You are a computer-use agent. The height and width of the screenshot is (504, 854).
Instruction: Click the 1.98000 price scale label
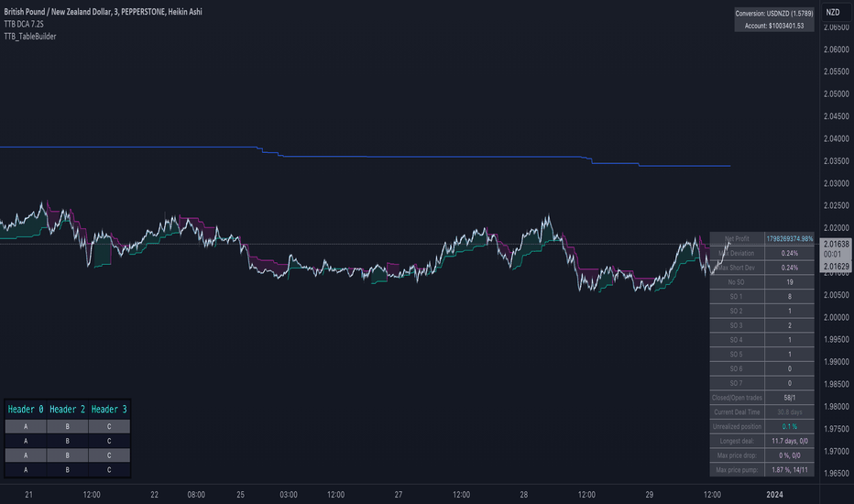(x=836, y=407)
